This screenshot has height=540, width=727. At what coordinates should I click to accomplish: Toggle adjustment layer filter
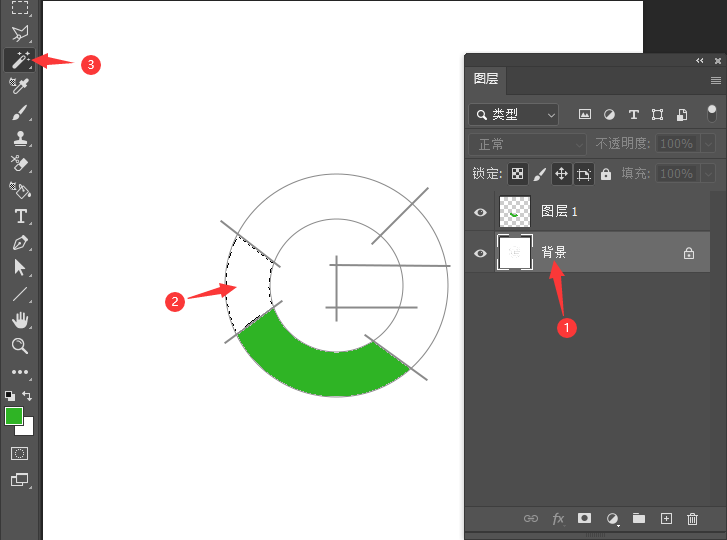[x=609, y=114]
